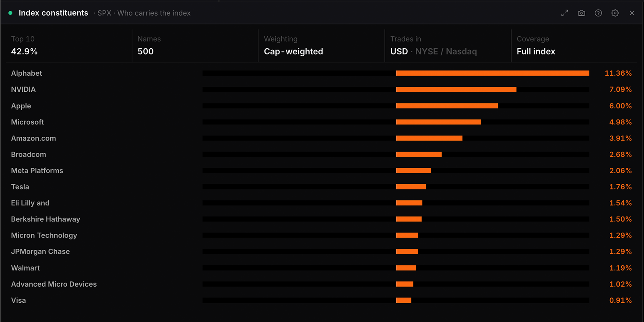Select the Walmart row label
Screen dimensions: 644x322
25,268
